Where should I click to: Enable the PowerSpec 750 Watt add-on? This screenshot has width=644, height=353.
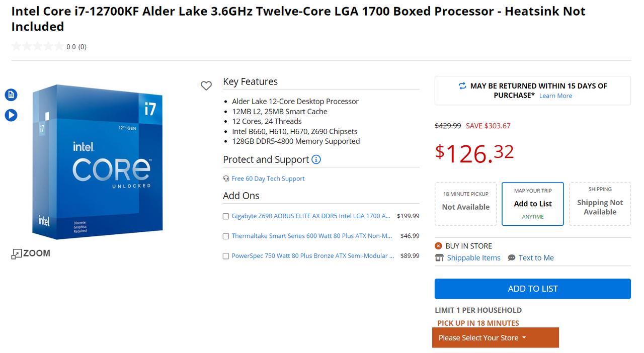tap(226, 256)
